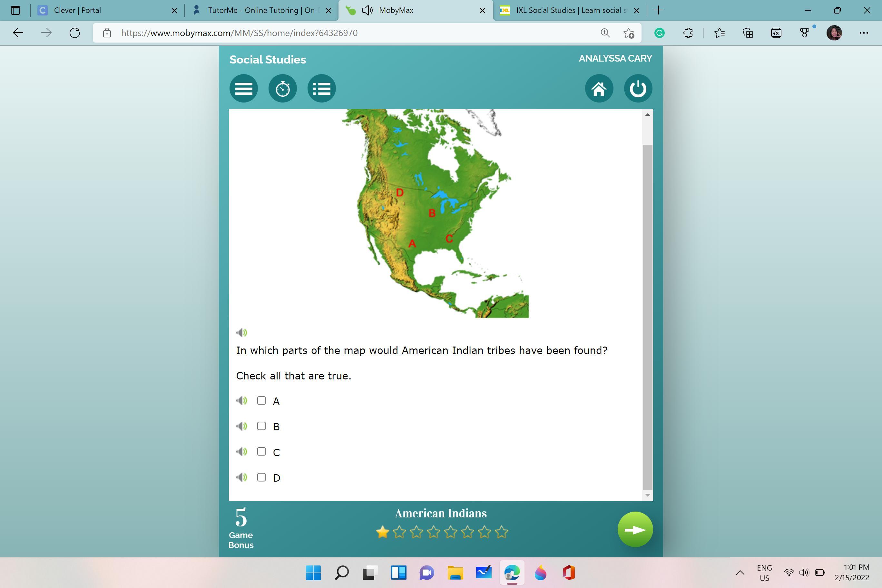The height and width of the screenshot is (588, 882).
Task: Click the stopwatch timer icon
Action: 282,89
